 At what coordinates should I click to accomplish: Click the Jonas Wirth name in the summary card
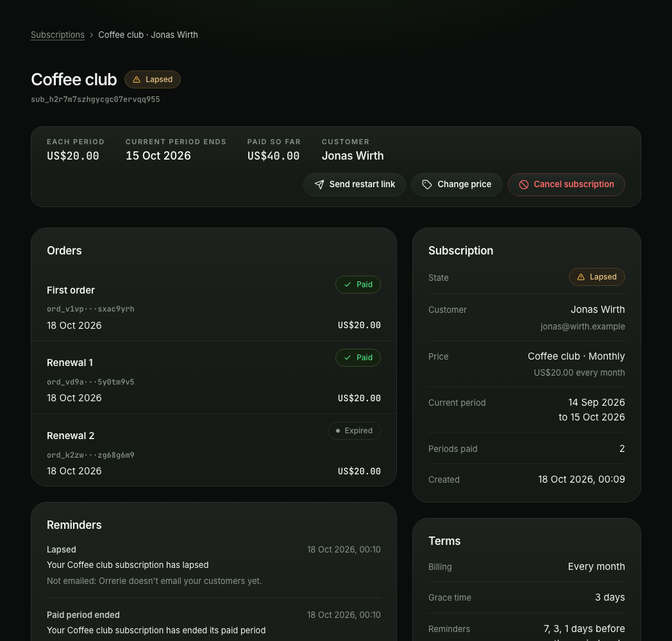[353, 156]
